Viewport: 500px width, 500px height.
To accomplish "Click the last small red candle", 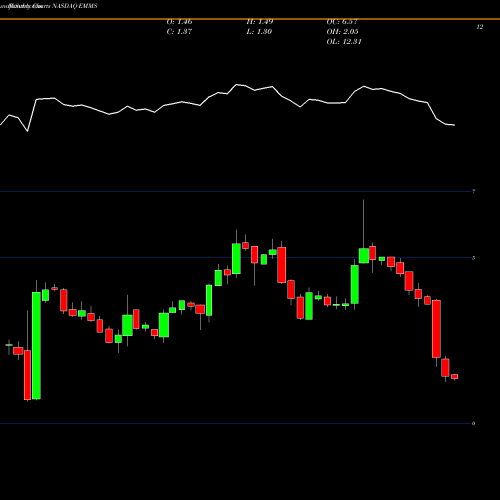I will (454, 376).
